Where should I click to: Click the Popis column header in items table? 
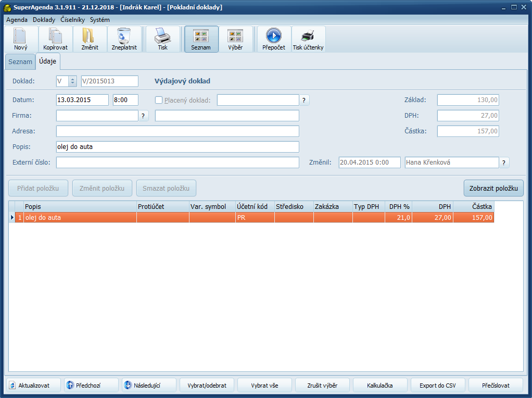pyautogui.click(x=80, y=207)
